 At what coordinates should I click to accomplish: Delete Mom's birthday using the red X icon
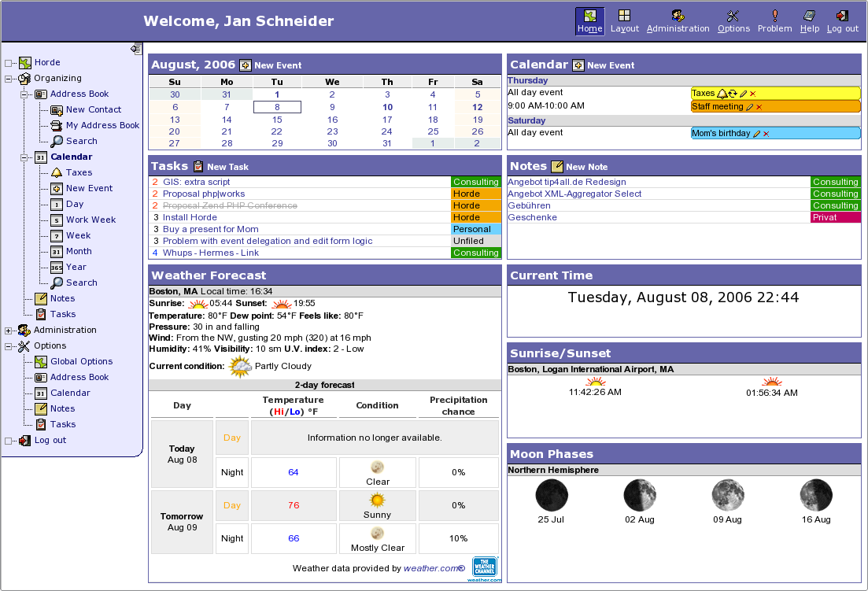[766, 133]
